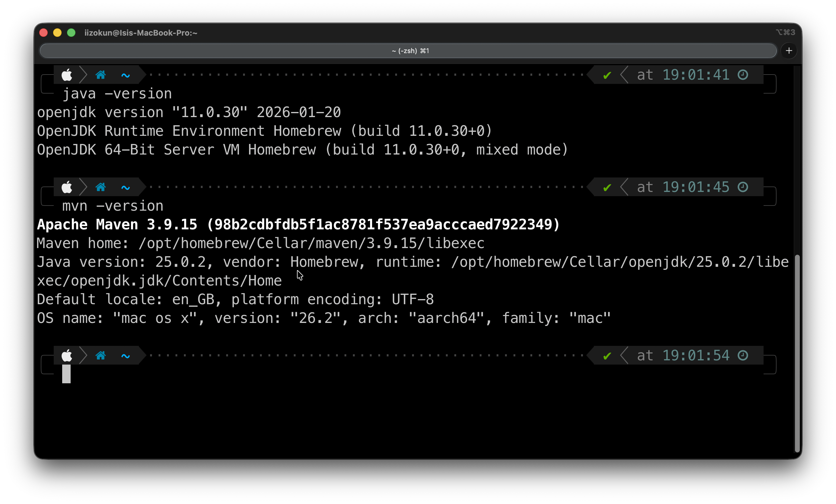Screen dimensions: 836x504
Task: Click the Apple logo in the 19:01:41 prompt
Action: [67, 75]
